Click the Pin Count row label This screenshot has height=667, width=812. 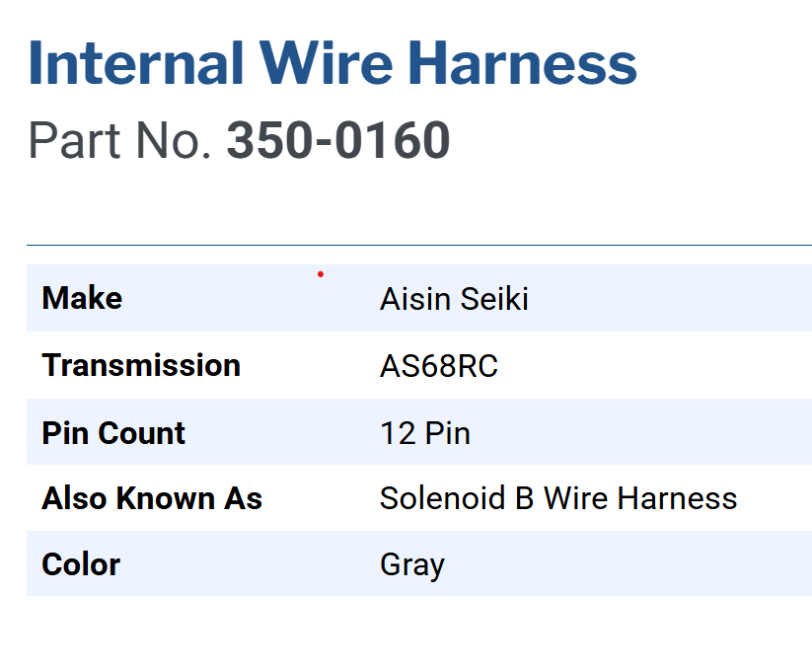click(x=113, y=432)
